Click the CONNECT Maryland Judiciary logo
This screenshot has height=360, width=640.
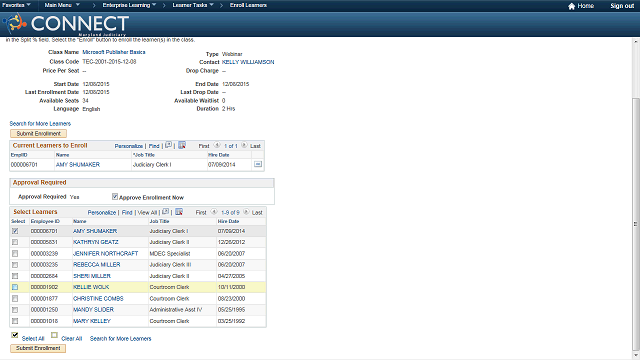pos(66,24)
